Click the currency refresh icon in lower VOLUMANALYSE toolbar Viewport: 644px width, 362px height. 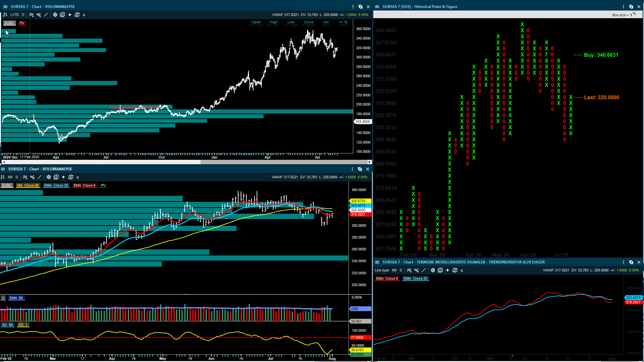pos(71,177)
